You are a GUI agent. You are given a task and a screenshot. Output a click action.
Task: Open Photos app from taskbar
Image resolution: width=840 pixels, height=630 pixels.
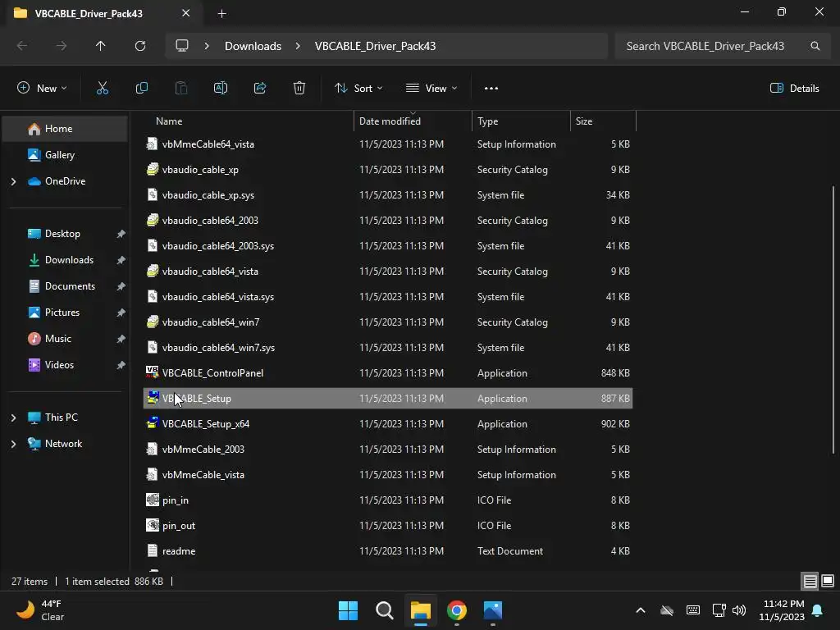(493, 610)
